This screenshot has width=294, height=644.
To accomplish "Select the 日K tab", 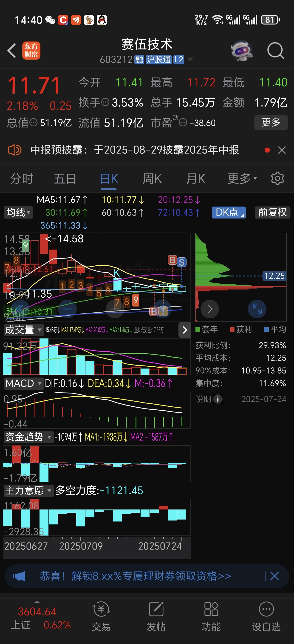I will (x=109, y=178).
